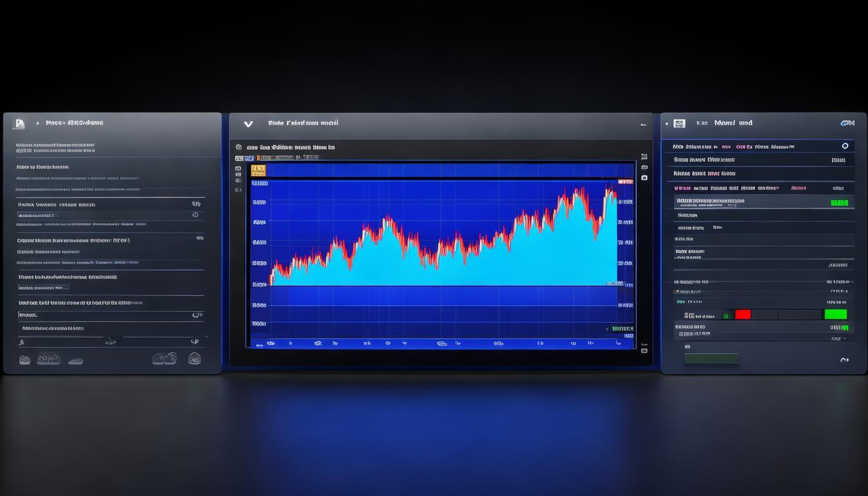Screen dimensions: 868x496
Task: Click the square icon in the right panel header
Action: [x=679, y=123]
